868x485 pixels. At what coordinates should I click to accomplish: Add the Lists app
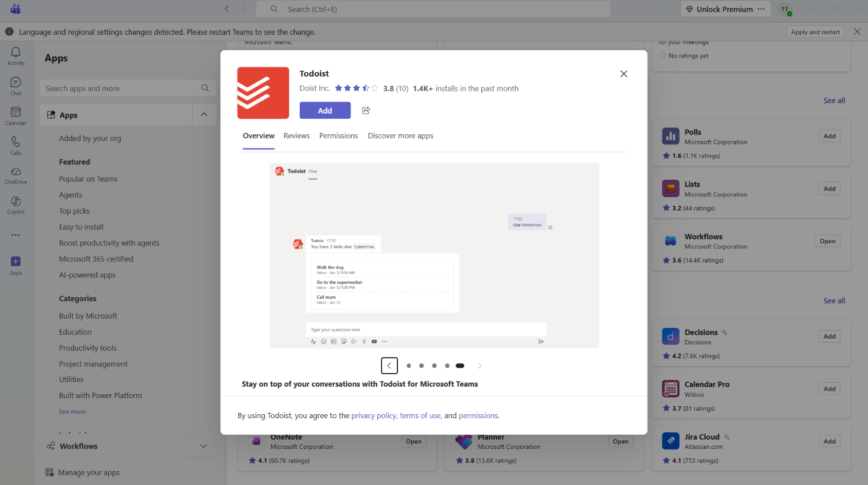(829, 189)
